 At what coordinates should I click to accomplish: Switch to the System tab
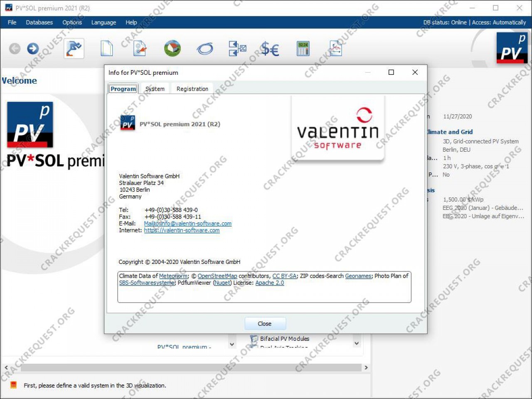click(x=155, y=89)
